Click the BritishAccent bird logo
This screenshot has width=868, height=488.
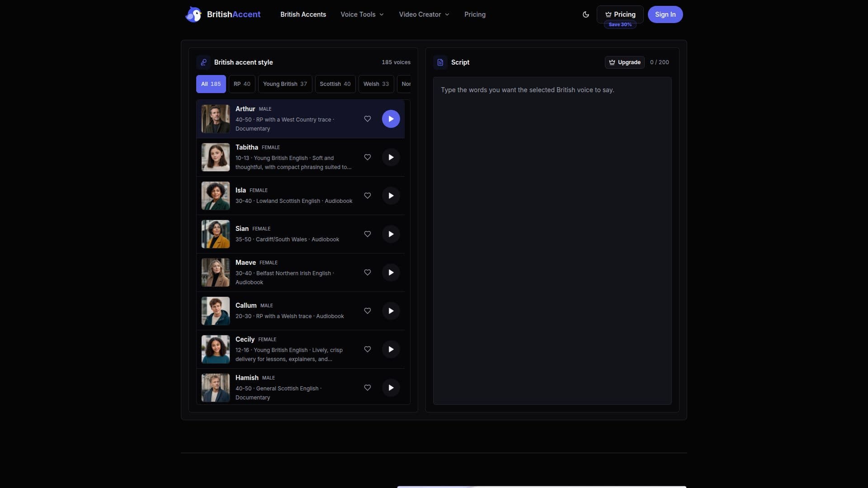[193, 14]
